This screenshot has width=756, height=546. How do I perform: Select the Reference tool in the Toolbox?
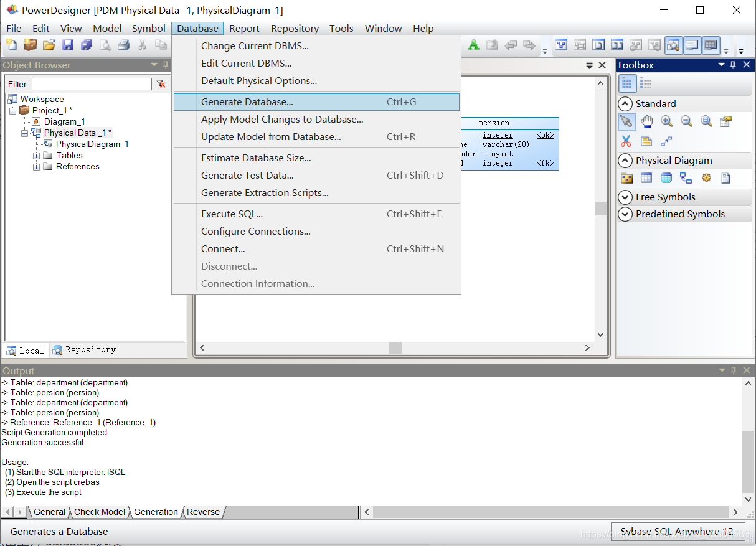(x=686, y=178)
